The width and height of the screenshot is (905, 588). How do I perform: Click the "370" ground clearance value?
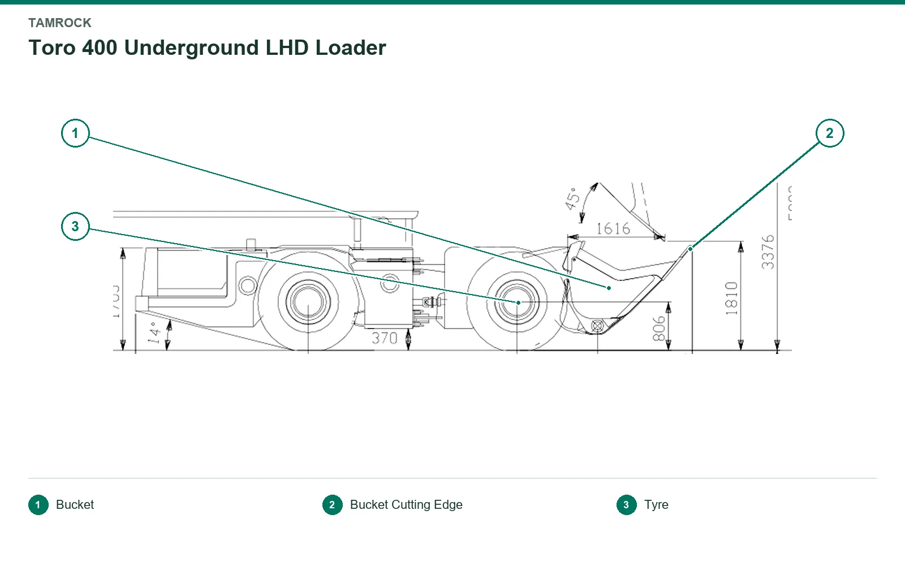pyautogui.click(x=385, y=338)
